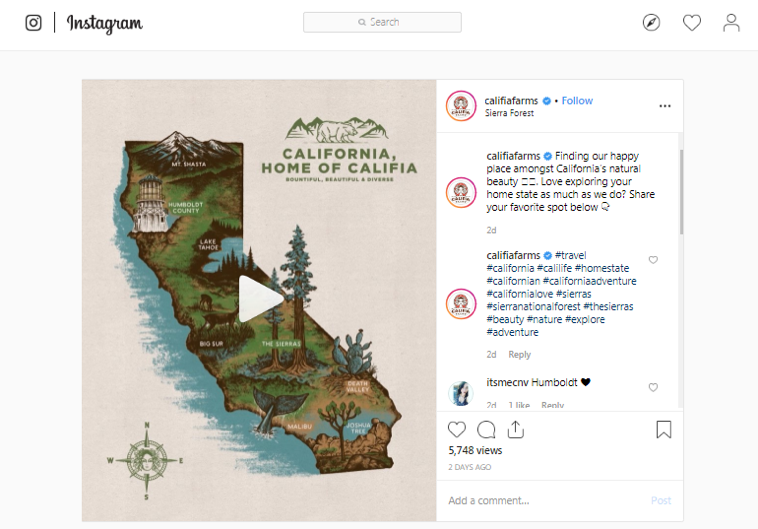Screen dimensions: 758x529
Task: Click the Search field
Action: pyautogui.click(x=382, y=22)
